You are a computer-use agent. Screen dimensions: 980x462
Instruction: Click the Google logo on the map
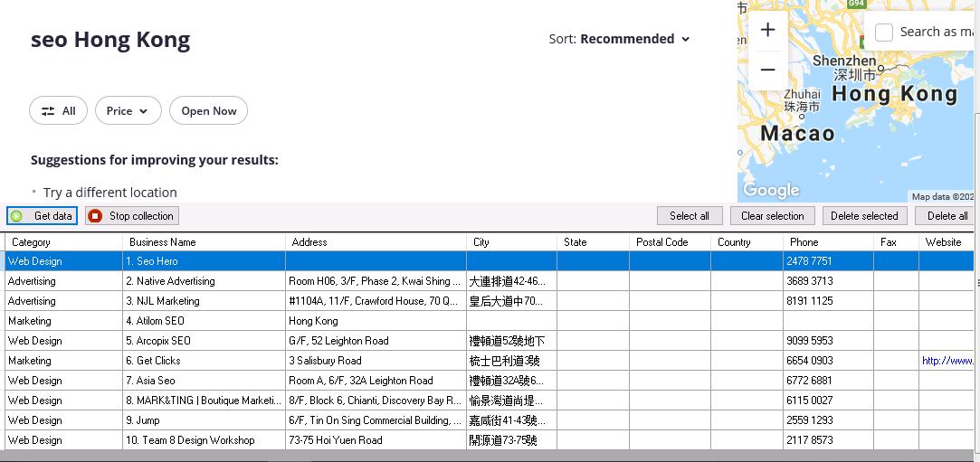tap(771, 190)
